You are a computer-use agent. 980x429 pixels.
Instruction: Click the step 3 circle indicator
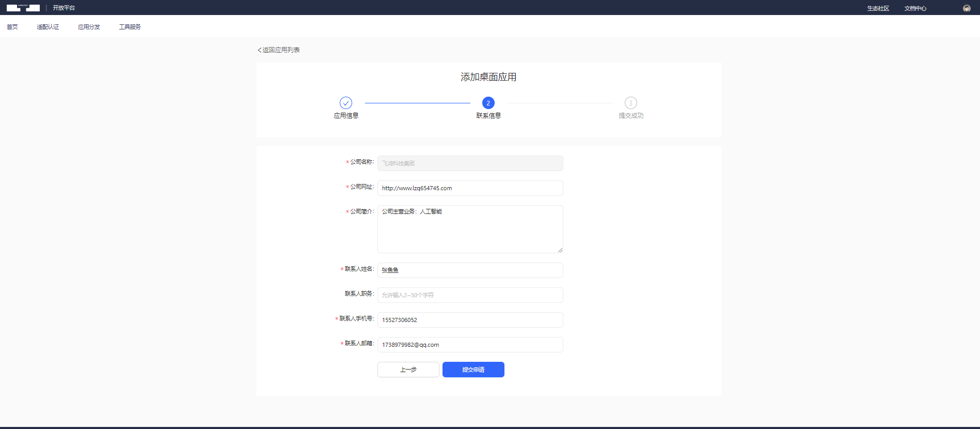[x=630, y=103]
